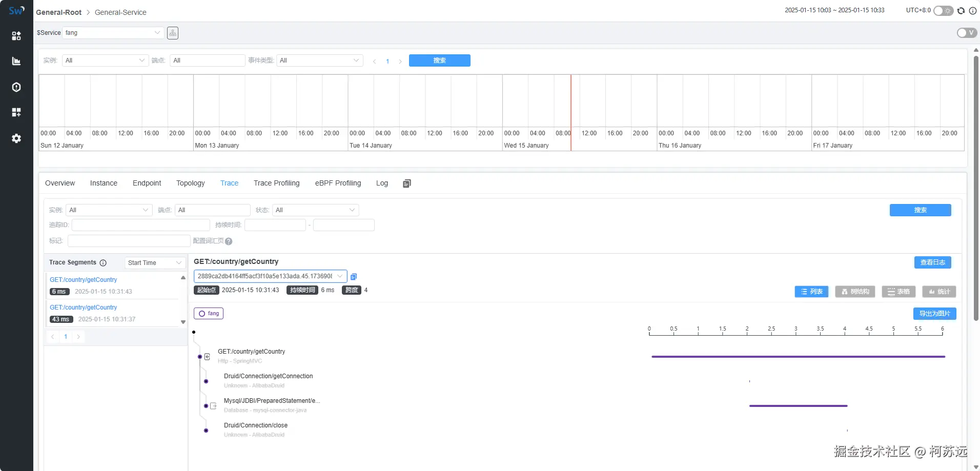Screen dimensions: 980x471
Task: Switch to the Endpoint tab
Action: (147, 183)
